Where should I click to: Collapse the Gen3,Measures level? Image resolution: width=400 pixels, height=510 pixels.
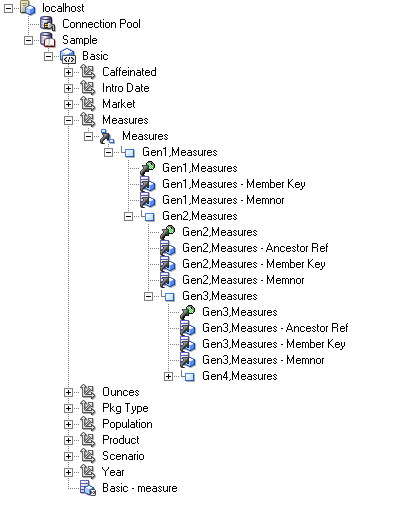pyautogui.click(x=148, y=296)
